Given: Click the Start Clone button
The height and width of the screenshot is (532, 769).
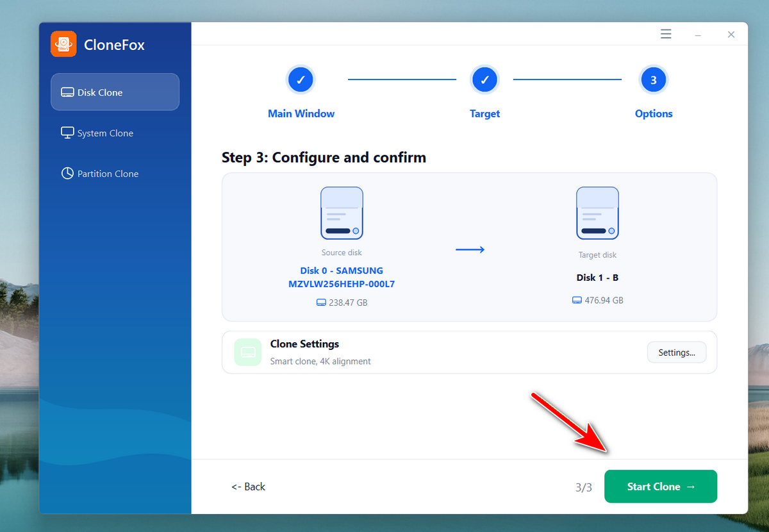Looking at the screenshot, I should (661, 486).
